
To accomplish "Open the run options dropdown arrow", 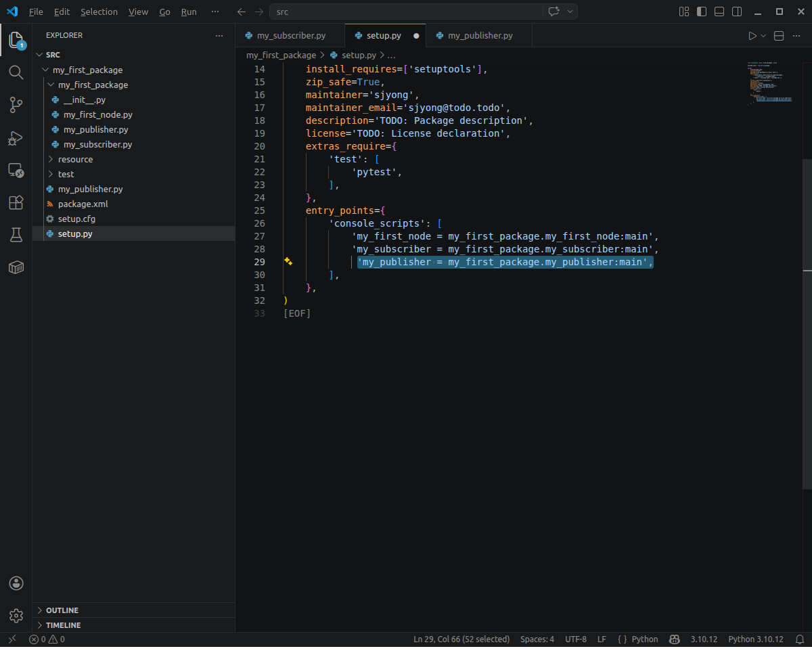I will click(x=763, y=36).
